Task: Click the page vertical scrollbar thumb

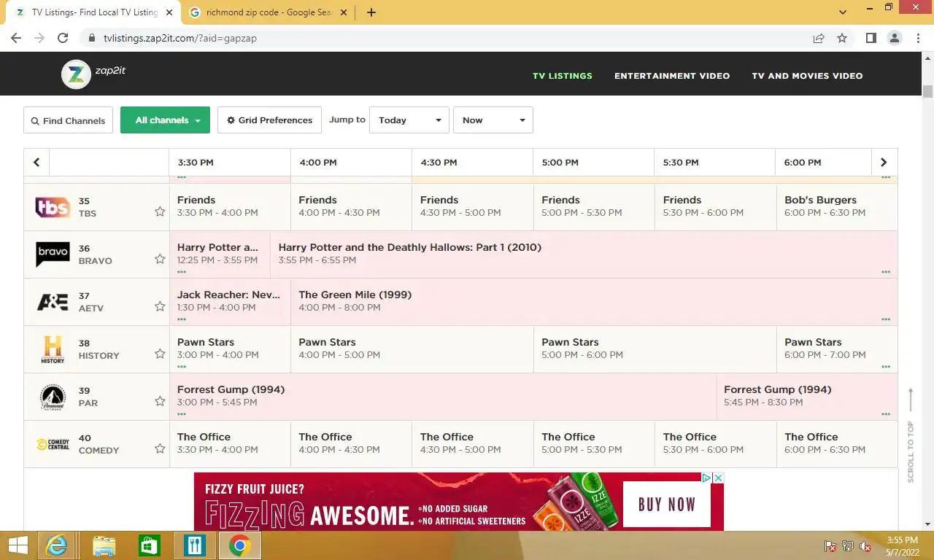Action: point(928,92)
